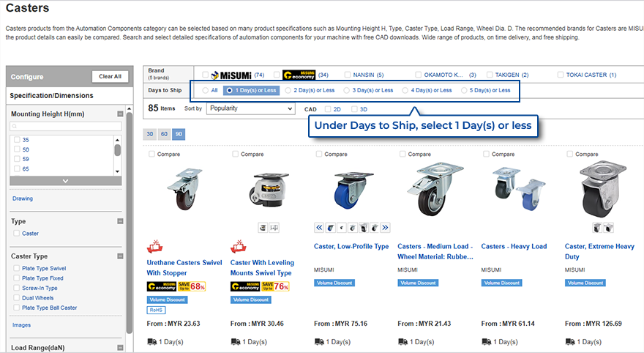Select the first variant thumbnail under Caster, Extreme Heavy Duty

597,227
